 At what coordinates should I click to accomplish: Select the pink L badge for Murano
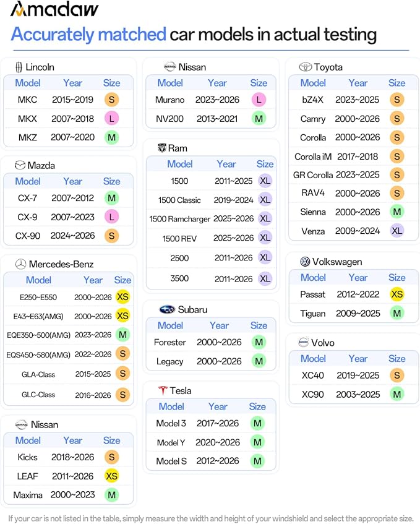coord(259,100)
